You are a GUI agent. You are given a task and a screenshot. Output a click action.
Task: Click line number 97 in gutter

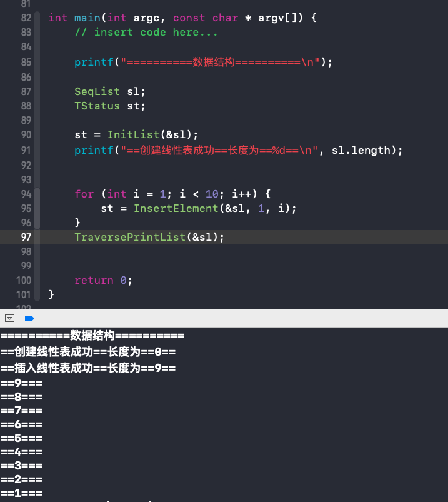pos(26,237)
